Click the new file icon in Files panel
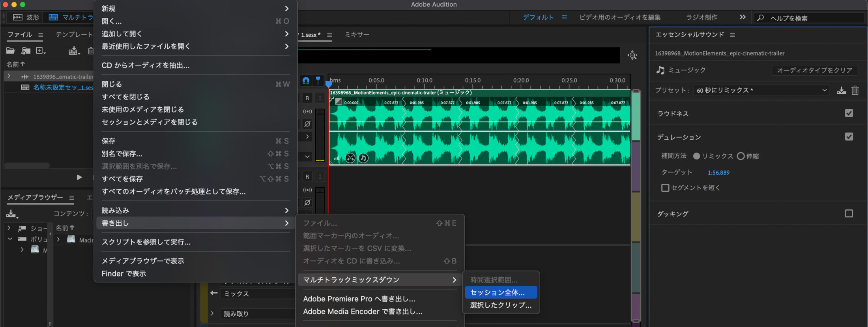The height and width of the screenshot is (327, 868). (x=41, y=50)
